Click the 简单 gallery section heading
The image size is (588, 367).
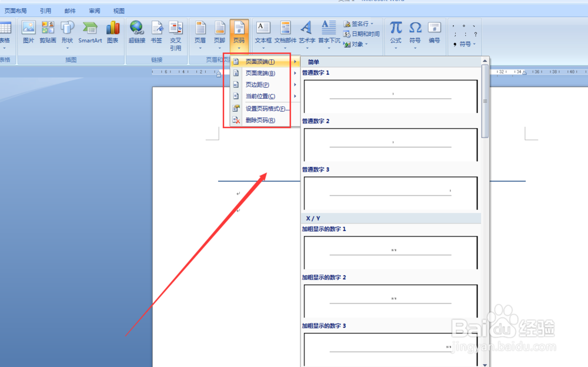pyautogui.click(x=313, y=62)
